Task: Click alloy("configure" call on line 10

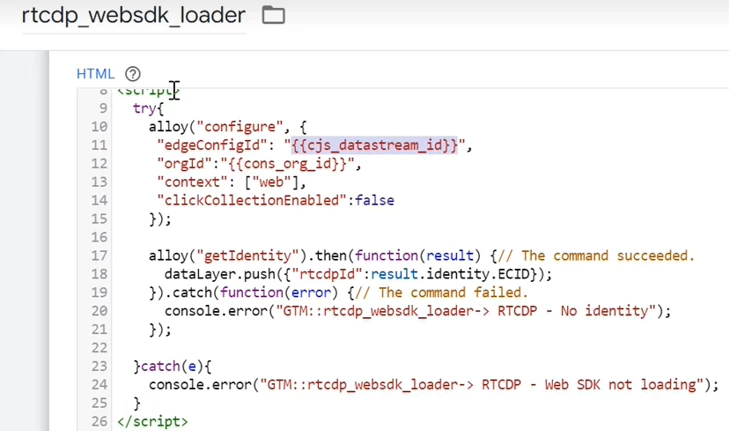Action: pos(216,126)
